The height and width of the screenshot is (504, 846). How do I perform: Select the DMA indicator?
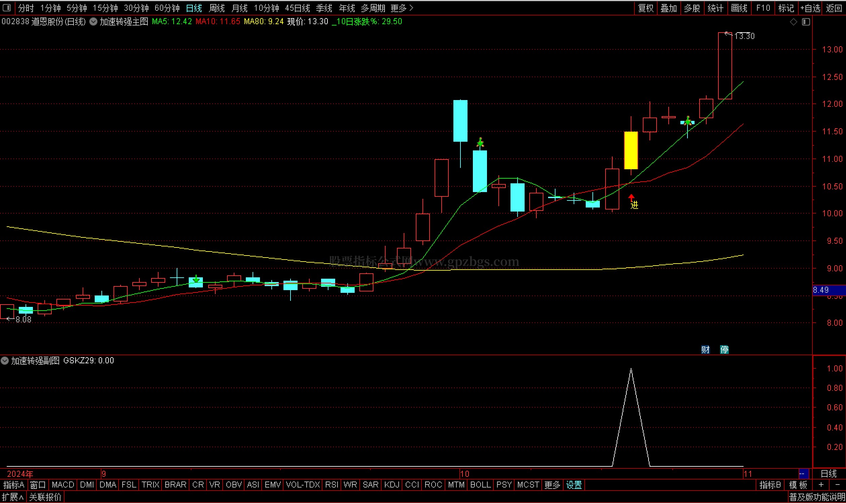[x=108, y=486]
